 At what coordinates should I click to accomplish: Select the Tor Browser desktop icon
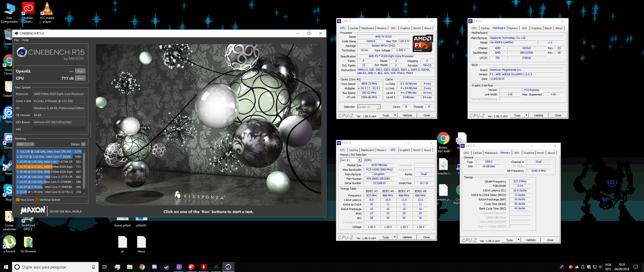28,244
